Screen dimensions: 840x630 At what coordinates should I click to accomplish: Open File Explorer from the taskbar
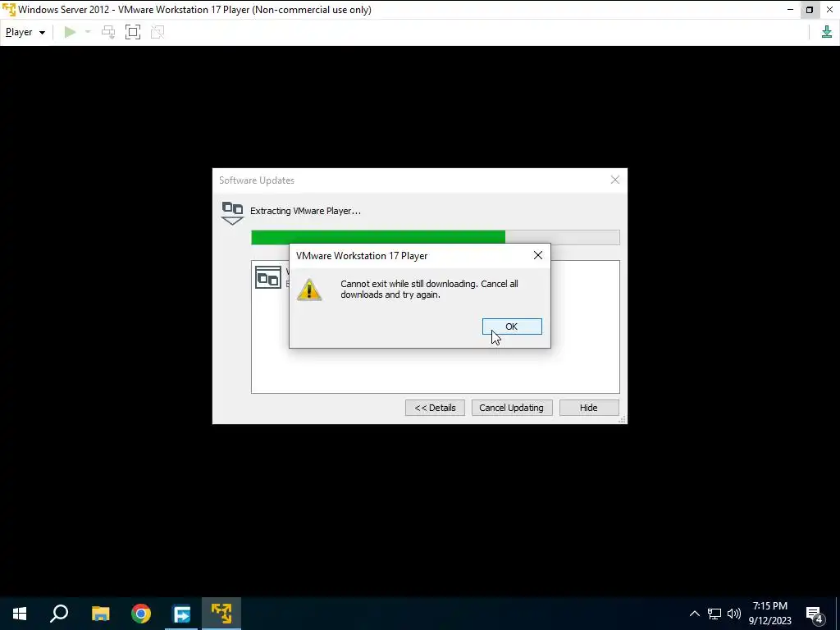100,614
